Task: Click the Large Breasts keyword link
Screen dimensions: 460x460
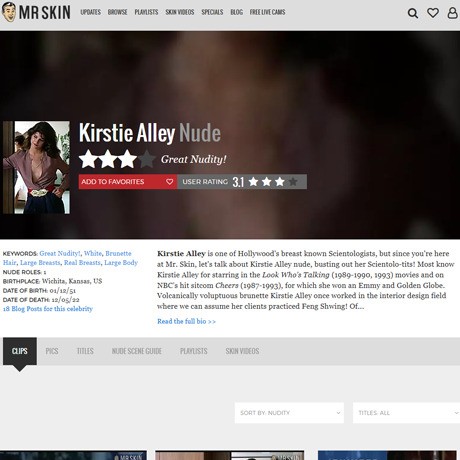Action: click(x=40, y=263)
